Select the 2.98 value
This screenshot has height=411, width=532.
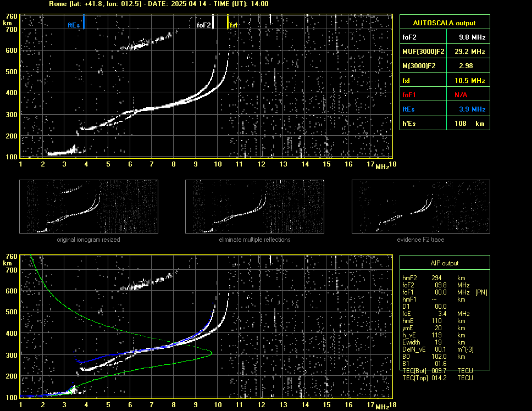click(466, 66)
